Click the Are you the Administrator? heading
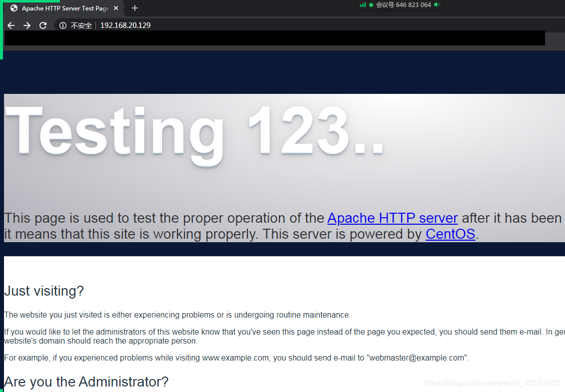The height and width of the screenshot is (392, 565). [x=86, y=382]
